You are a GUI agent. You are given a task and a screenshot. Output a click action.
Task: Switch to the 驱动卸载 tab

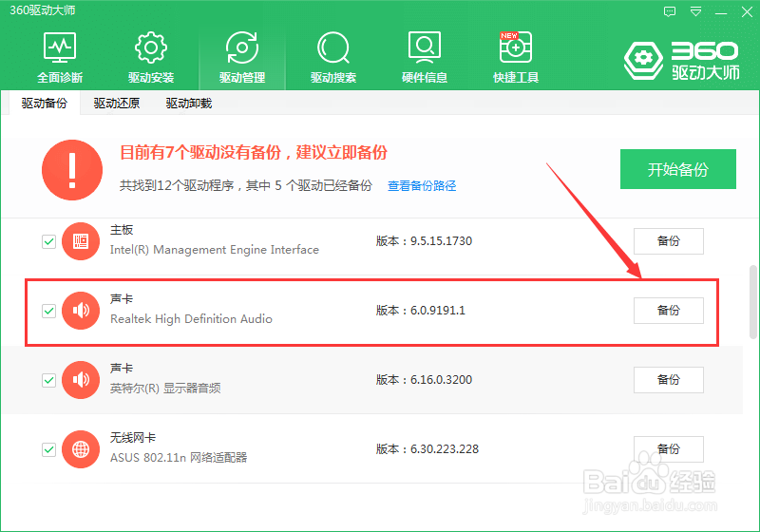coord(188,104)
